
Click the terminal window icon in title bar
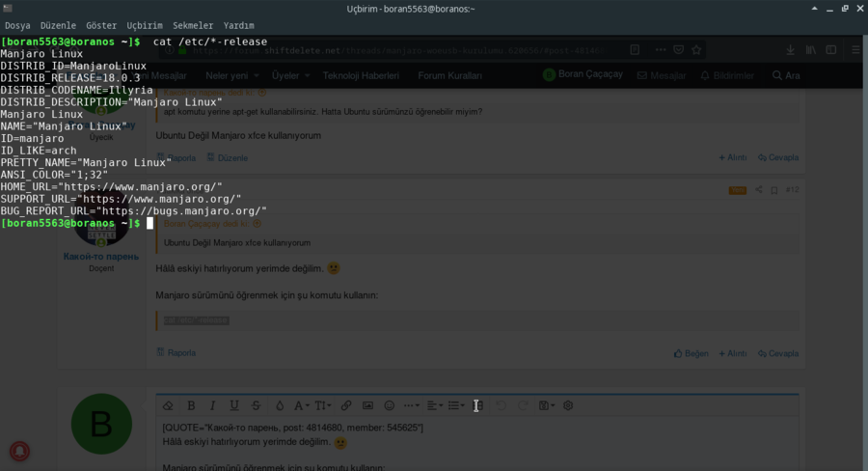[8, 9]
